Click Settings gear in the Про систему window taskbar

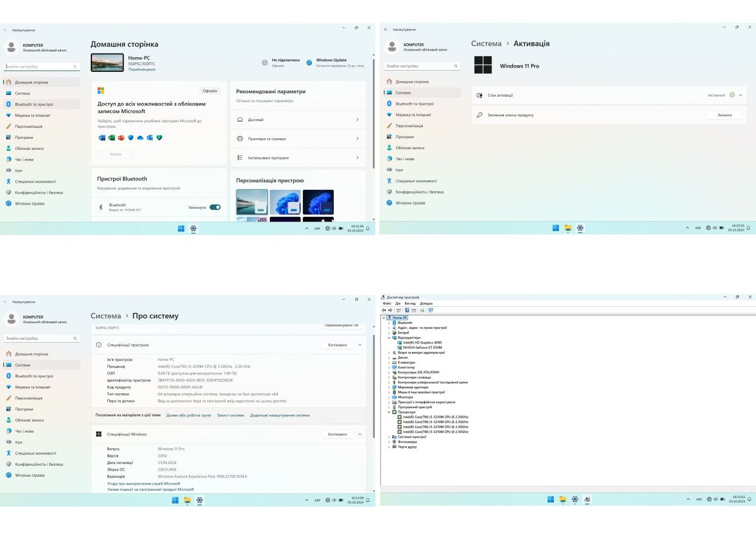click(x=199, y=500)
